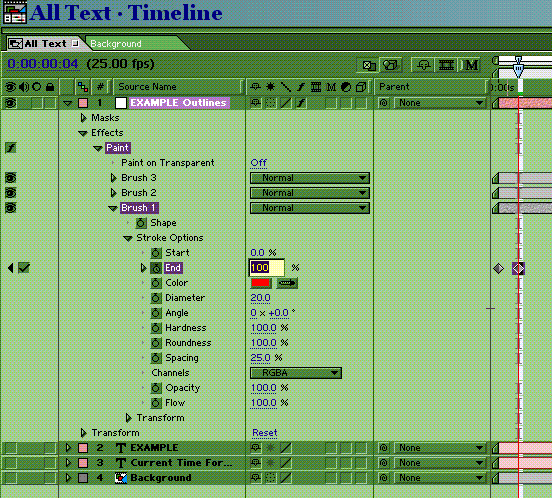This screenshot has height=498, width=552.
Task: Click the eyedropper next to Color swatch
Action: click(x=287, y=283)
